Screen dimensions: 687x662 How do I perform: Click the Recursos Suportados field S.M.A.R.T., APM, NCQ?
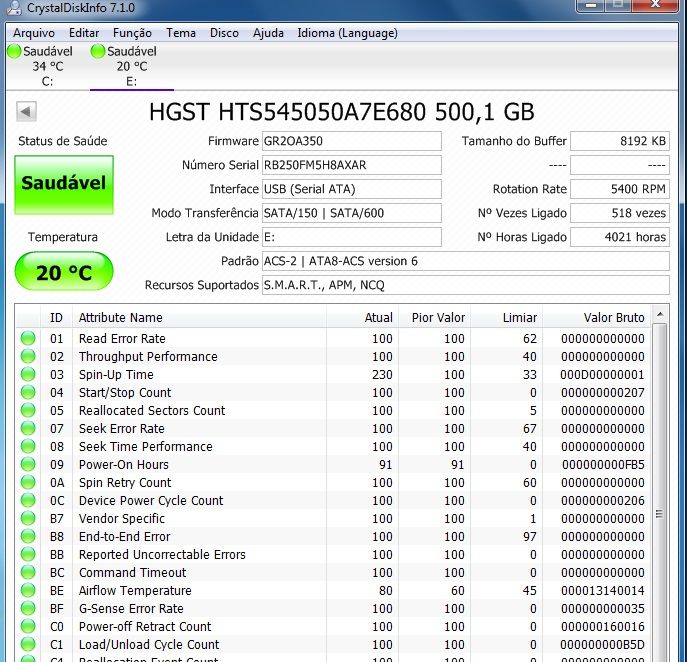[466, 285]
